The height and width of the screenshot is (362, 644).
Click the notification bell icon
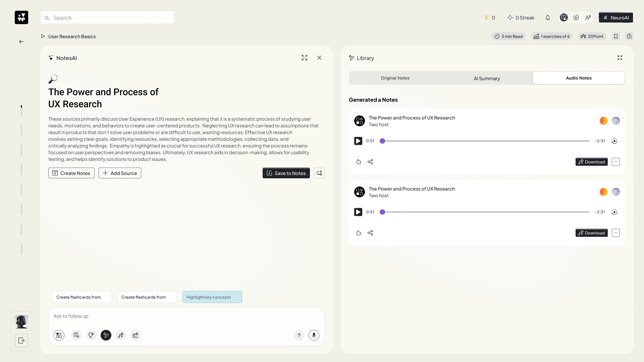pyautogui.click(x=547, y=18)
